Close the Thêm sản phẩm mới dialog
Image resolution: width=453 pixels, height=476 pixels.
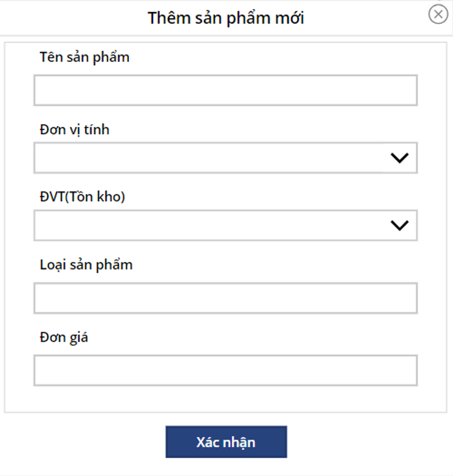point(438,14)
